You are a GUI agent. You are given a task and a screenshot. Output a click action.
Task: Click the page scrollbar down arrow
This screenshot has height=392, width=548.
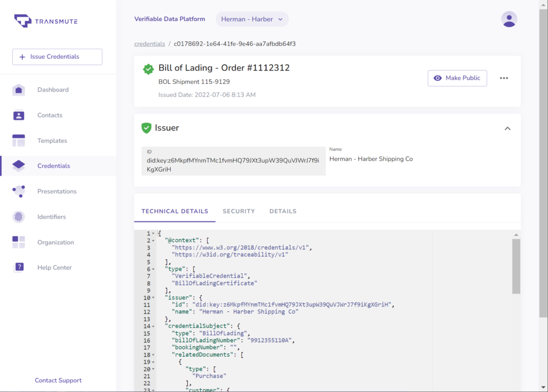(543, 387)
